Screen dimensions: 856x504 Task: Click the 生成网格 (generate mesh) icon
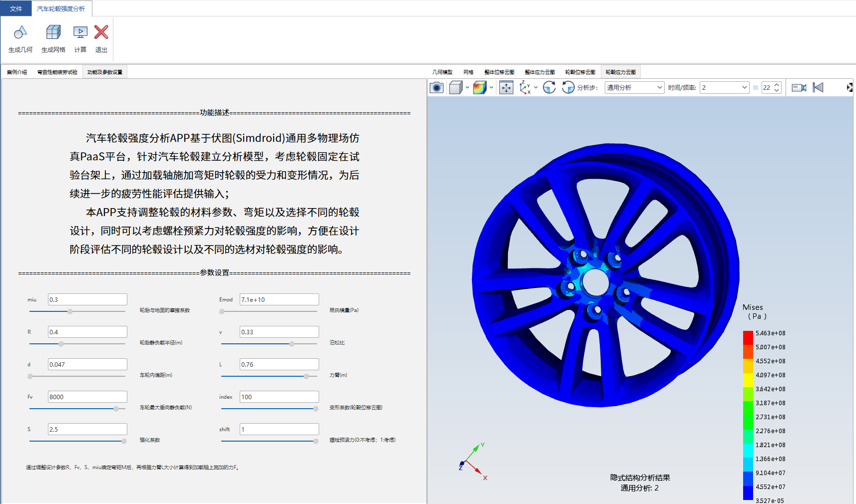click(53, 32)
